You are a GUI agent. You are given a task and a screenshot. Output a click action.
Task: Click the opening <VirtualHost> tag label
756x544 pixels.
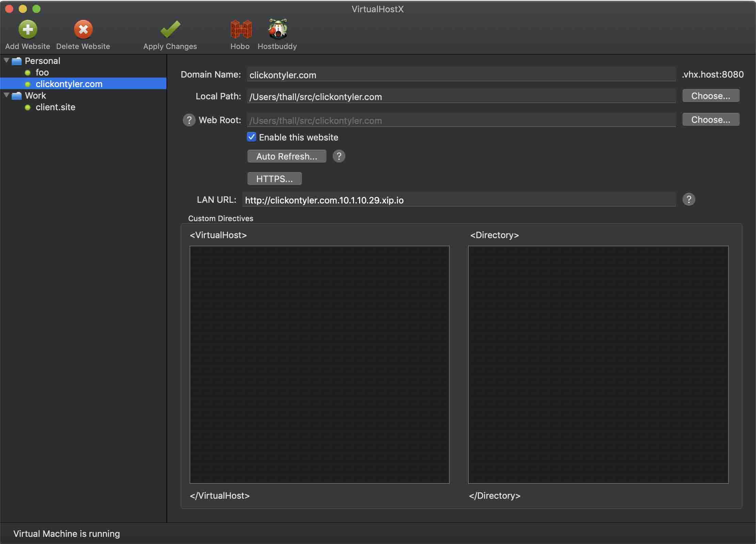(x=218, y=235)
